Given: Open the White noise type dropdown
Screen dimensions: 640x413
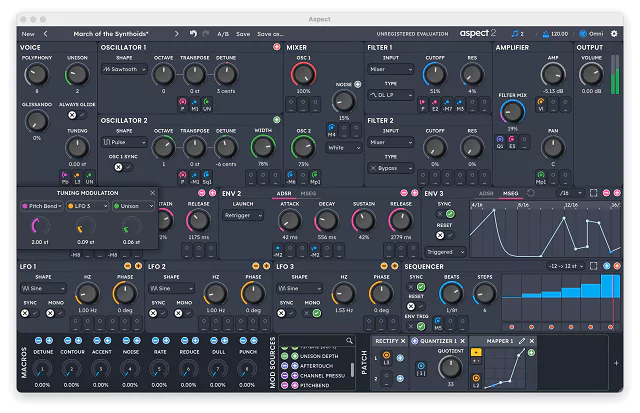Looking at the screenshot, I should tap(344, 148).
